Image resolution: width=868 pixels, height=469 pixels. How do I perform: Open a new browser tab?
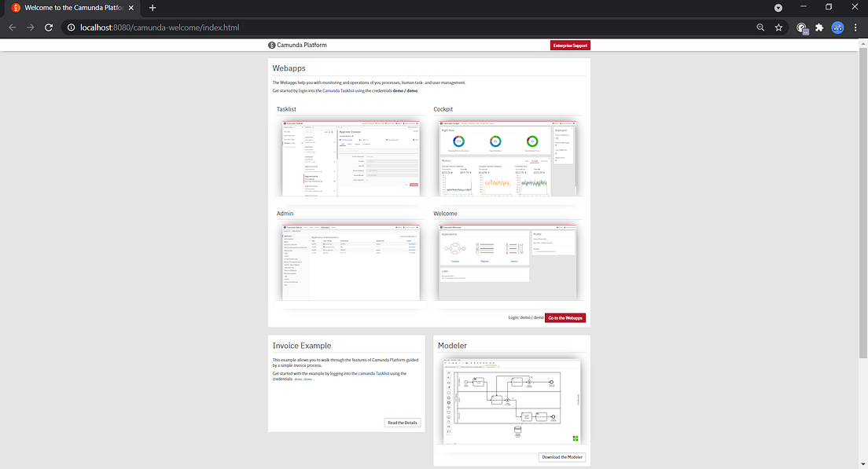point(152,7)
